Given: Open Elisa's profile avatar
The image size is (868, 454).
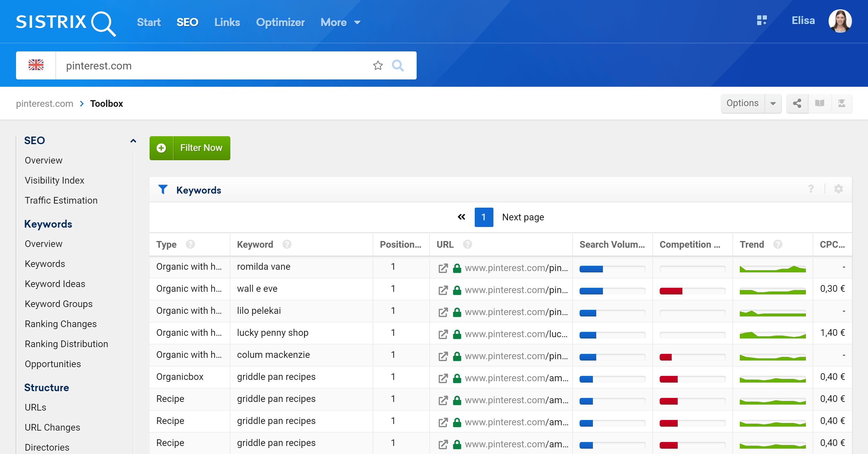Looking at the screenshot, I should [x=840, y=21].
